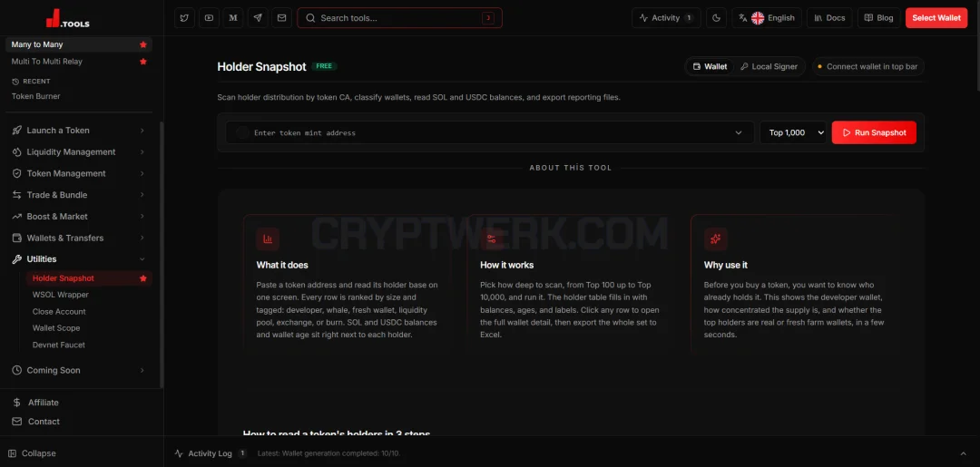
Task: Click the clock icon beside Coming Soon
Action: pyautogui.click(x=17, y=370)
